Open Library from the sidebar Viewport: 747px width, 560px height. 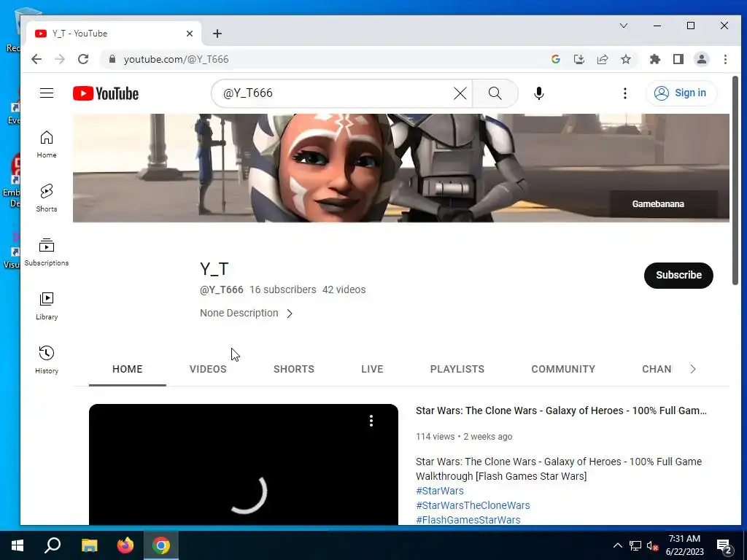(47, 306)
